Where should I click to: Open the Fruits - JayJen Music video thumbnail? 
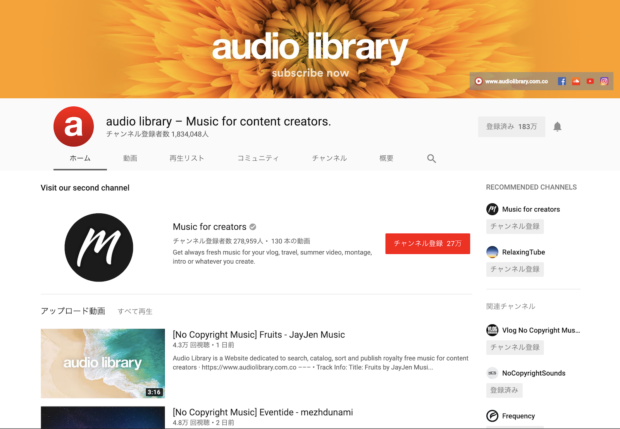coord(102,363)
